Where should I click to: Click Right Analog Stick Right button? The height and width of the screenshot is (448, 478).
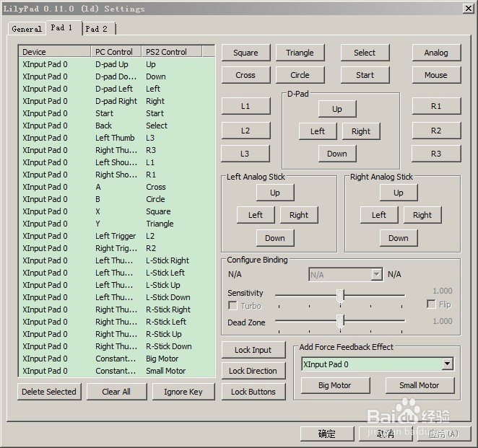[422, 215]
